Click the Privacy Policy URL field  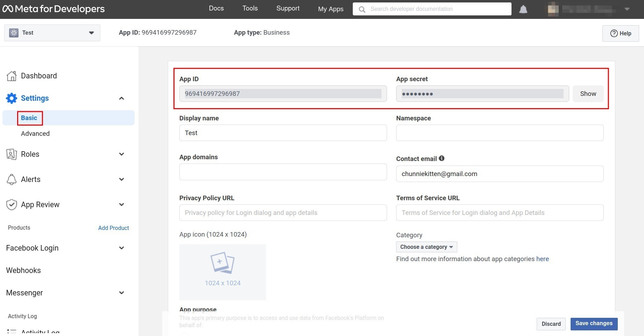point(283,213)
